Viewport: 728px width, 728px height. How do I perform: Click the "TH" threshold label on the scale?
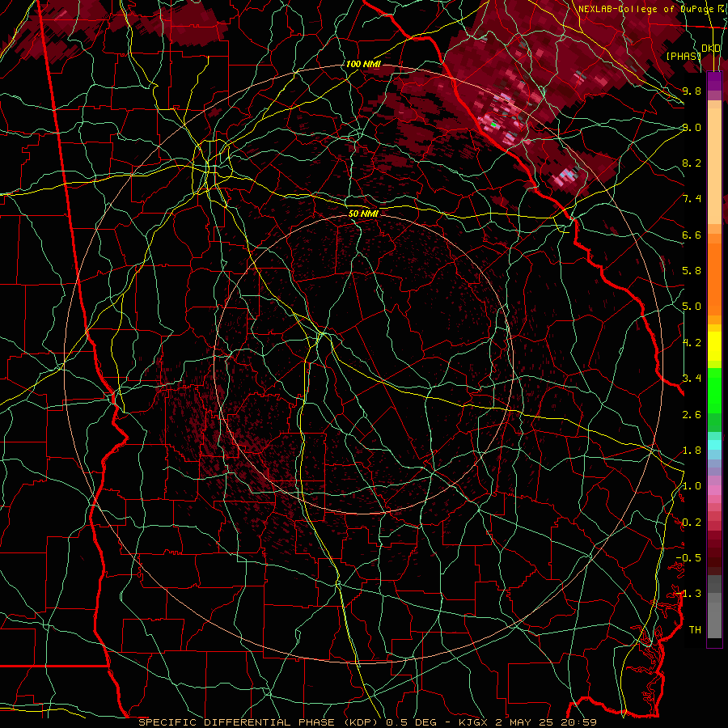[x=695, y=630]
